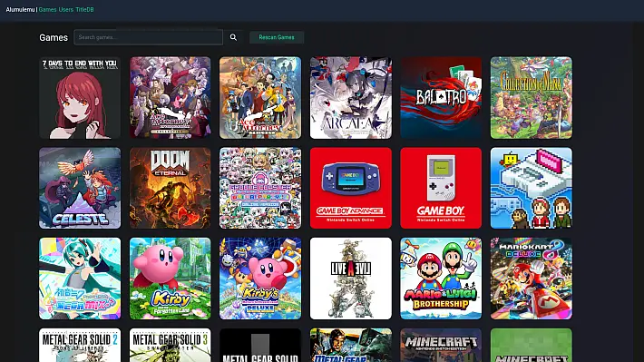
Task: Open Metal Gear Solid 2 cover
Action: [x=80, y=345]
